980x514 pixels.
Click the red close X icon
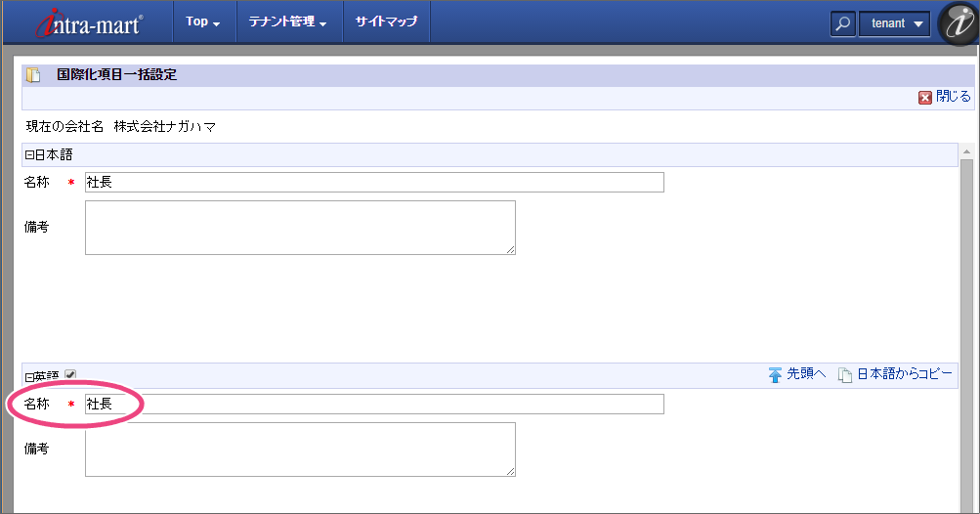click(924, 98)
